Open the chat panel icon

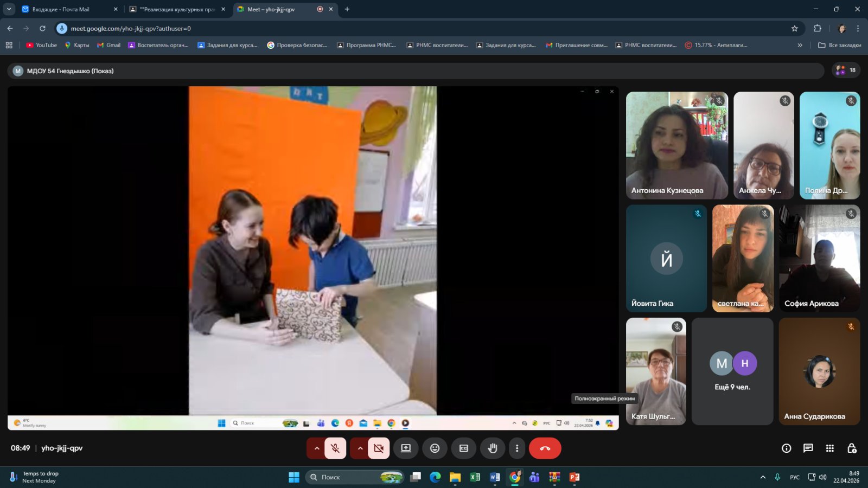(x=808, y=448)
